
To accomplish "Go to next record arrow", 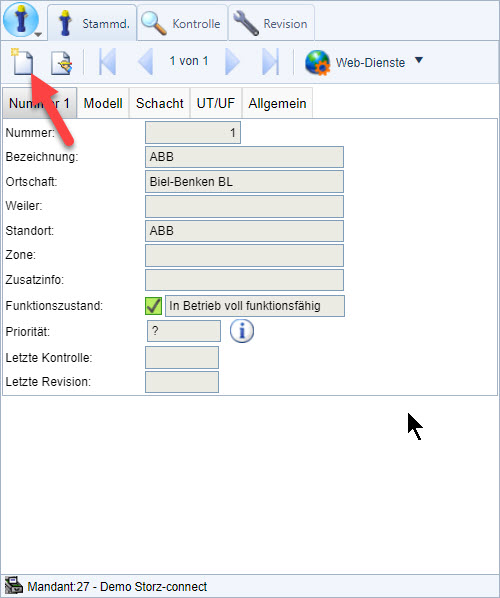I will 233,61.
